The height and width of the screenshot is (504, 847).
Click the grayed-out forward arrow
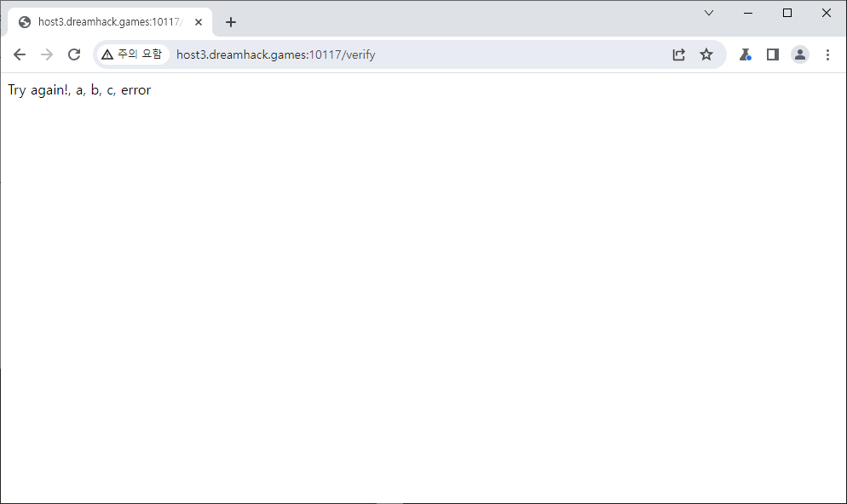(x=47, y=54)
